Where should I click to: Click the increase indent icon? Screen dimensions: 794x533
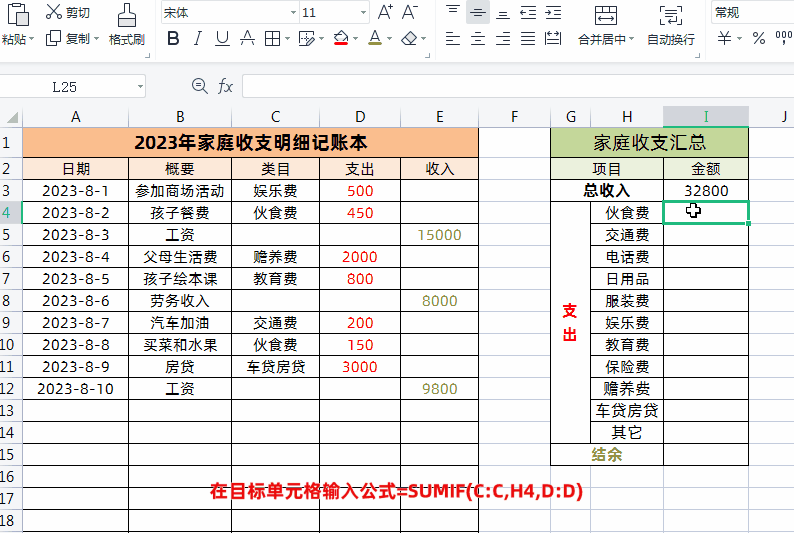pyautogui.click(x=553, y=12)
